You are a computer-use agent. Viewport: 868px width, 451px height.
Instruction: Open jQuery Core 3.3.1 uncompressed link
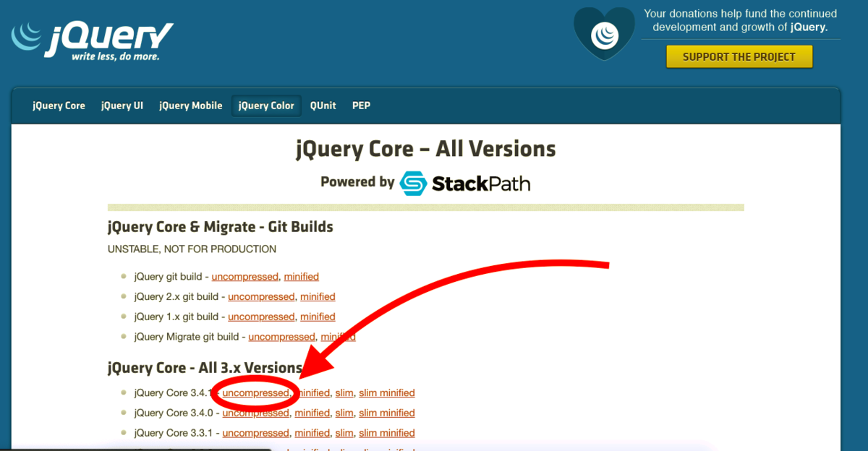[256, 433]
